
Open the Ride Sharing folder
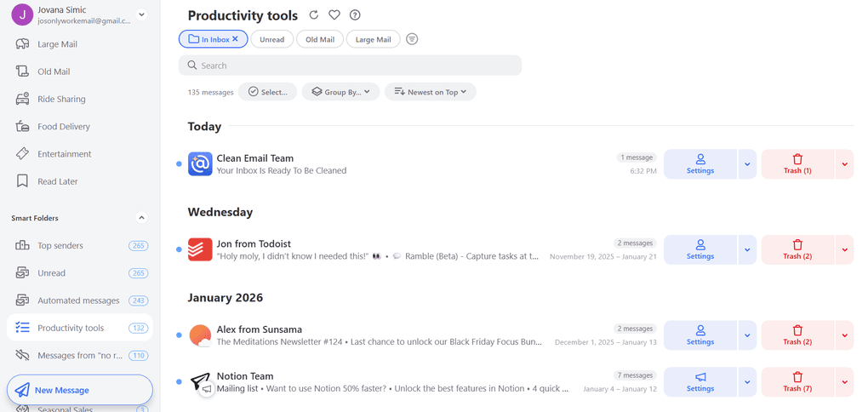[x=80, y=99]
